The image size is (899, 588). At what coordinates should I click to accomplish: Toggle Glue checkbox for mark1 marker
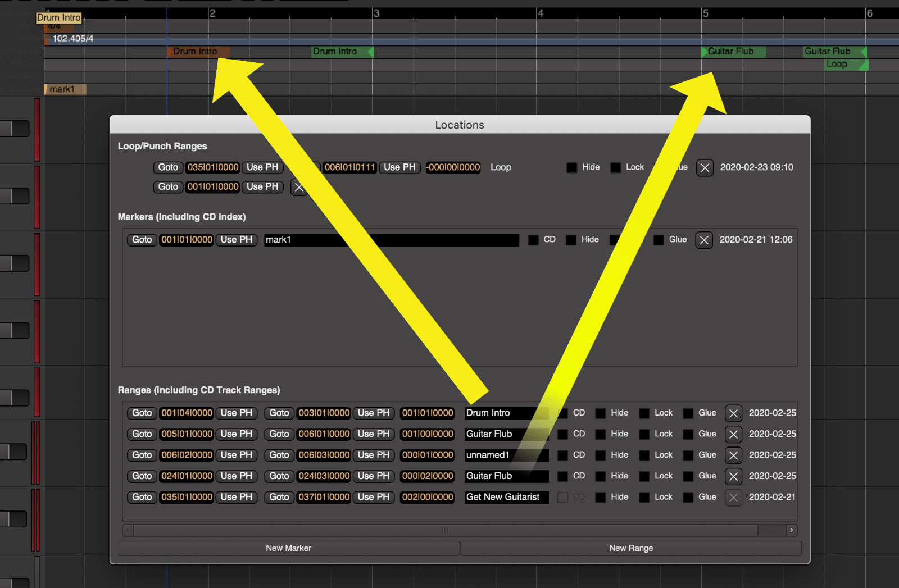[x=659, y=240]
